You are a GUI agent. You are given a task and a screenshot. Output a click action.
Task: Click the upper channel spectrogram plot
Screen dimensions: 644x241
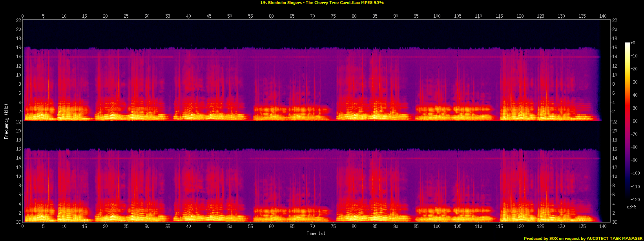[x=317, y=70]
